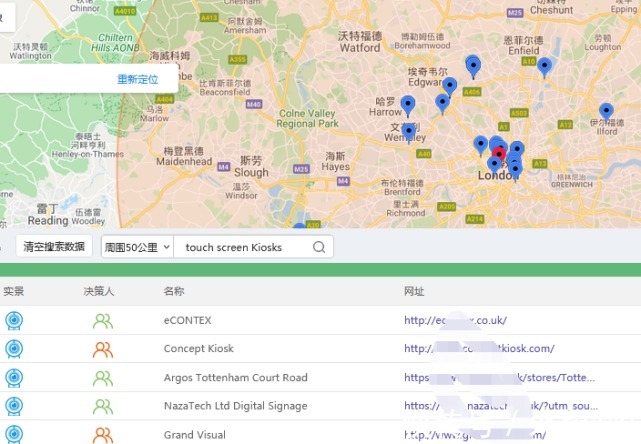The height and width of the screenshot is (444, 641).
Task: Show decision makers for Argos Tottenham Court Road
Action: tap(103, 379)
